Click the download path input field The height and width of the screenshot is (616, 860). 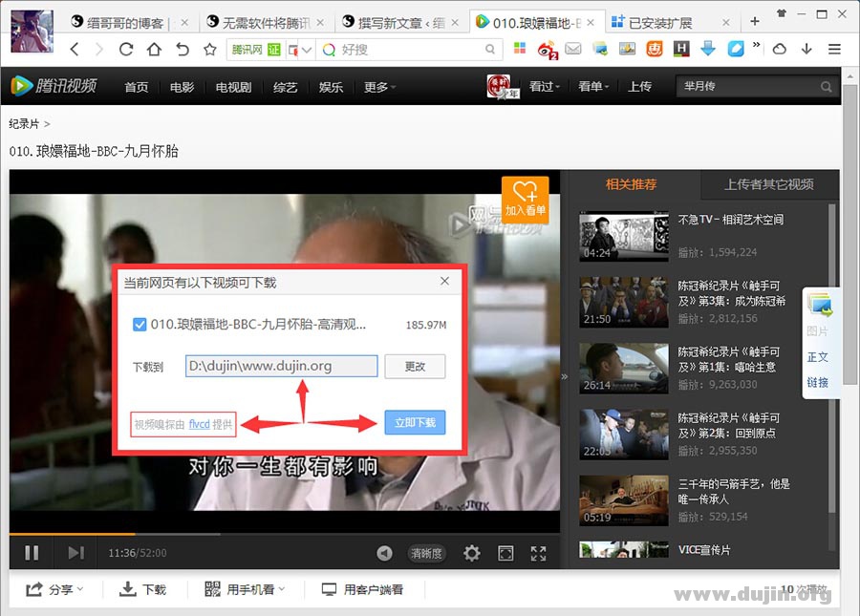coord(281,366)
